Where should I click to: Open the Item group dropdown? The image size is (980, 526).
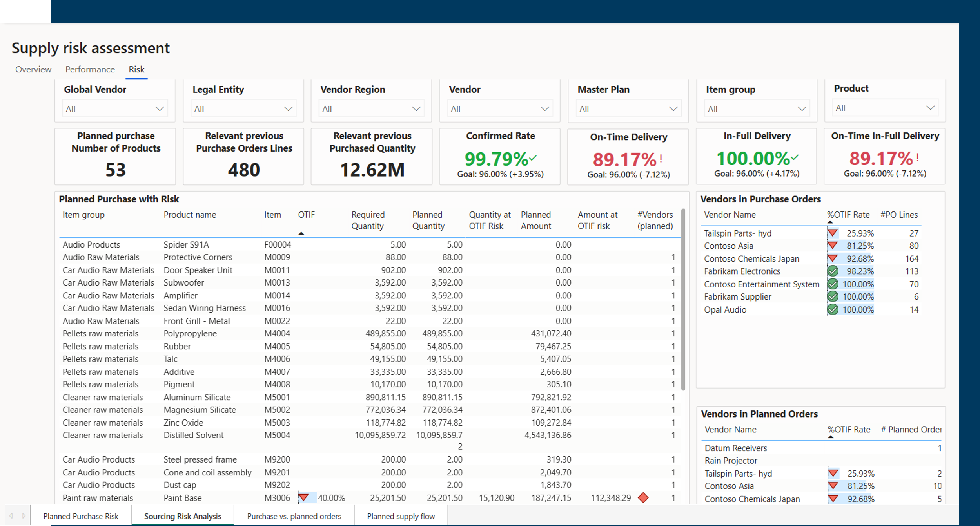coord(757,109)
